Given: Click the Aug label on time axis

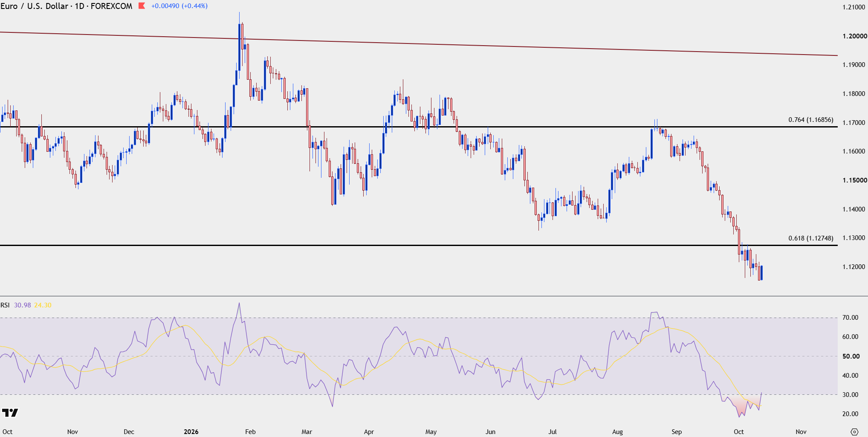Looking at the screenshot, I should [x=617, y=432].
